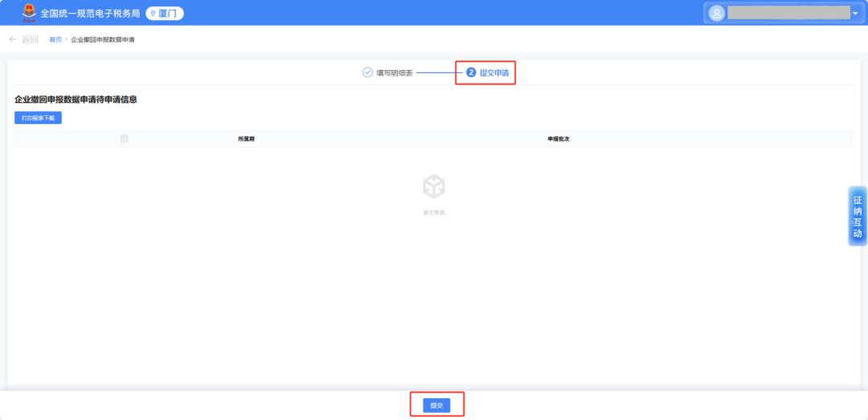Open the 征纳互动 side panel tab
The height and width of the screenshot is (420, 868).
tap(858, 216)
